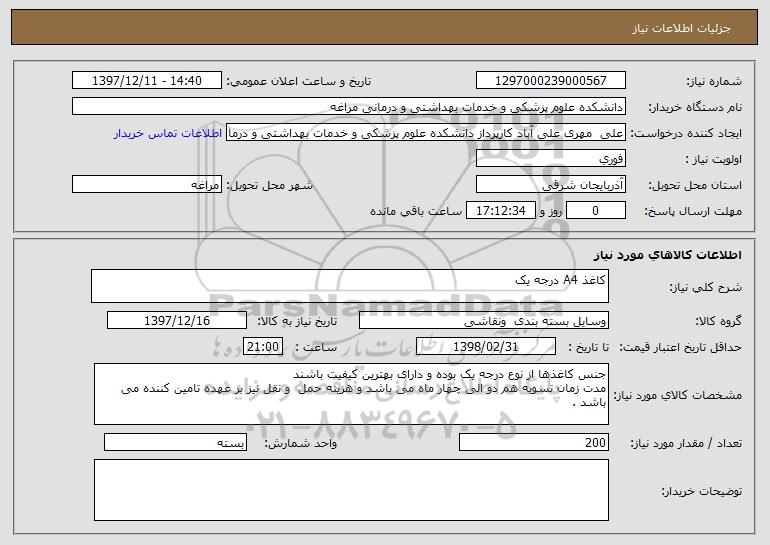Click the نام دستگاه خریدار label
This screenshot has height=545, width=770.
click(695, 108)
